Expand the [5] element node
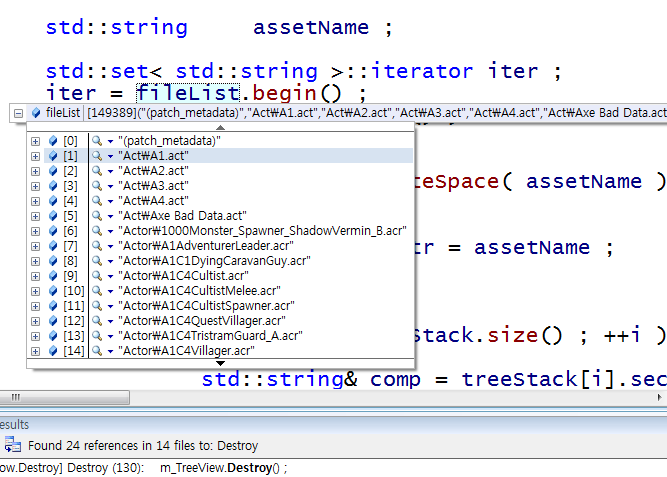 tap(35, 216)
